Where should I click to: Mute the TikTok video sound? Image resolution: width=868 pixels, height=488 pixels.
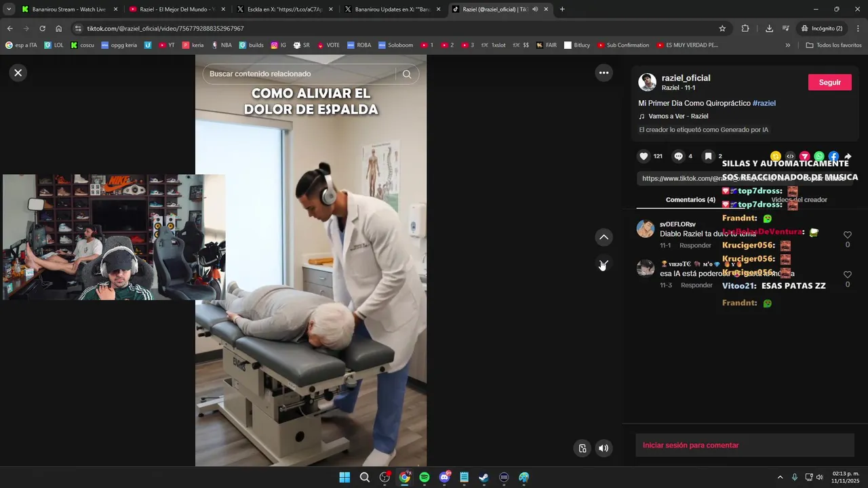click(x=604, y=448)
